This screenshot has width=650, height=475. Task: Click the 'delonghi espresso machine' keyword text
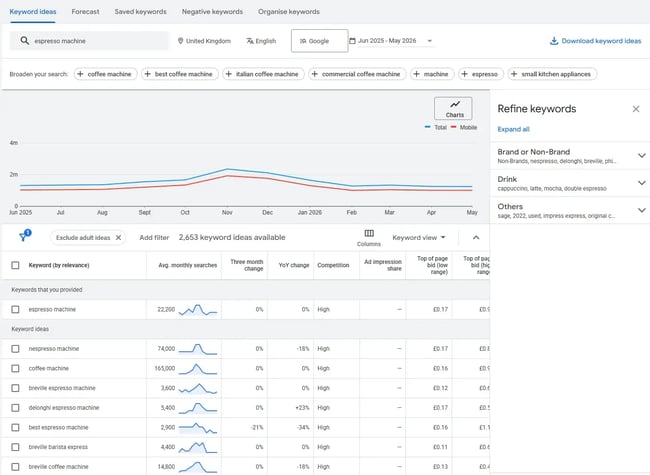tap(64, 408)
